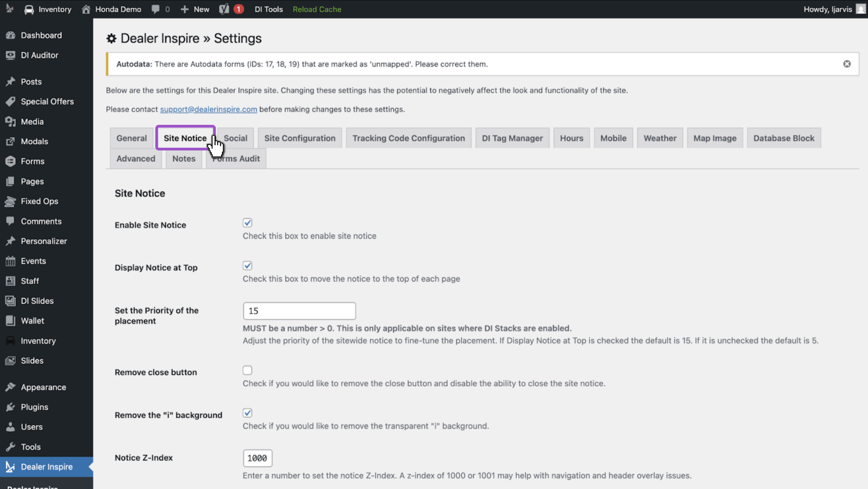Select the Site Notice tab
This screenshot has height=489, width=868.
(185, 138)
